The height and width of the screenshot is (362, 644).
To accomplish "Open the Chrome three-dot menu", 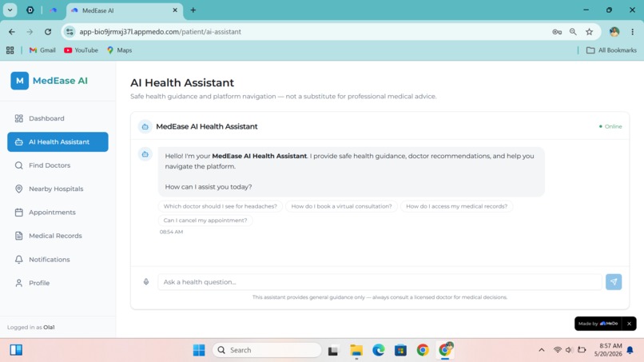I will [633, 32].
